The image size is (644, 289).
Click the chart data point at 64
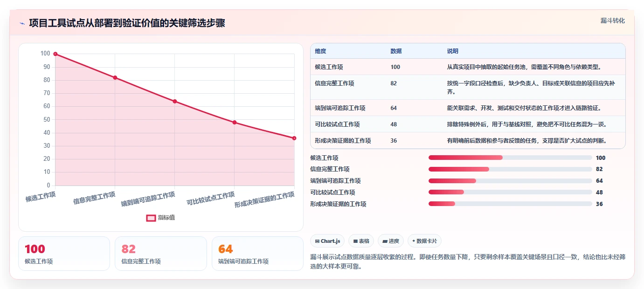[x=175, y=101]
